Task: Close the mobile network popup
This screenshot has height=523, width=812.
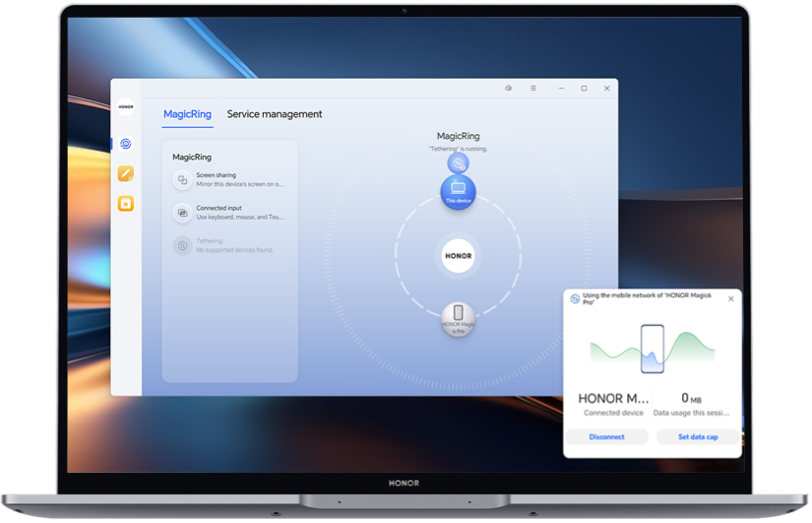Action: pyautogui.click(x=730, y=298)
